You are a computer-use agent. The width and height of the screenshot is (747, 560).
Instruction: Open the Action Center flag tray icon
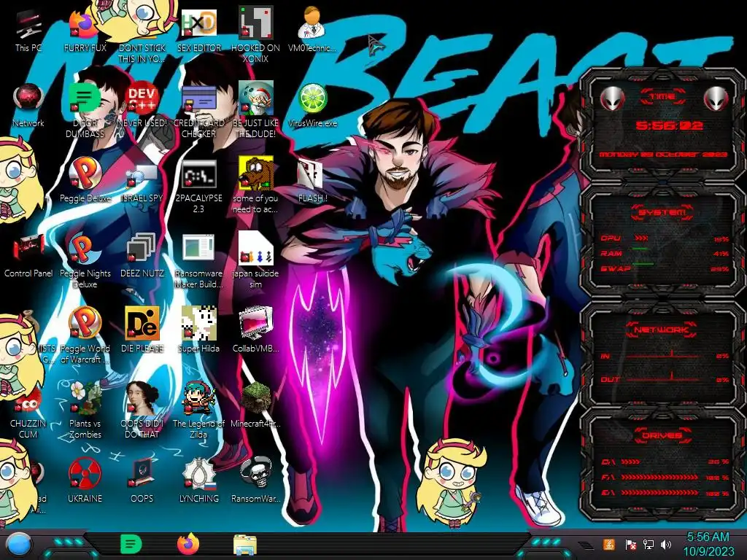tap(630, 544)
